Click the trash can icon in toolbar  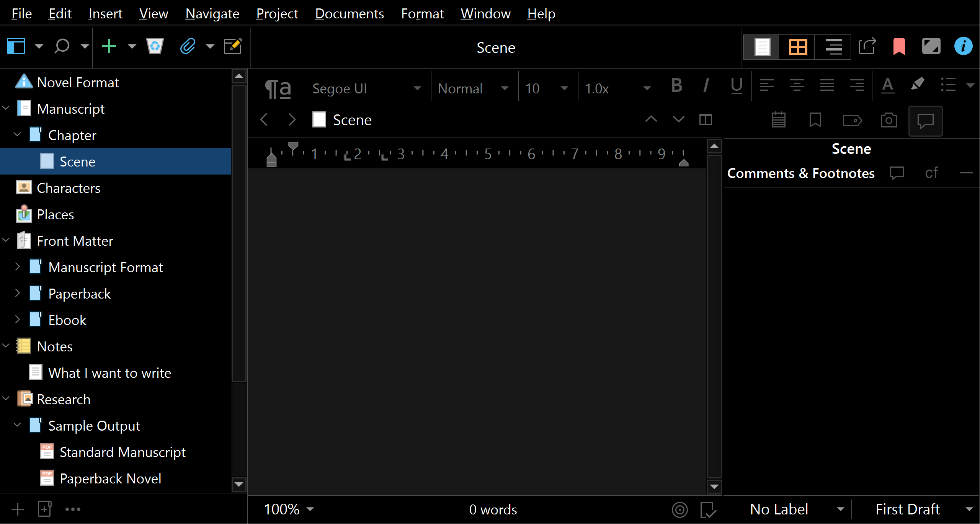[155, 47]
